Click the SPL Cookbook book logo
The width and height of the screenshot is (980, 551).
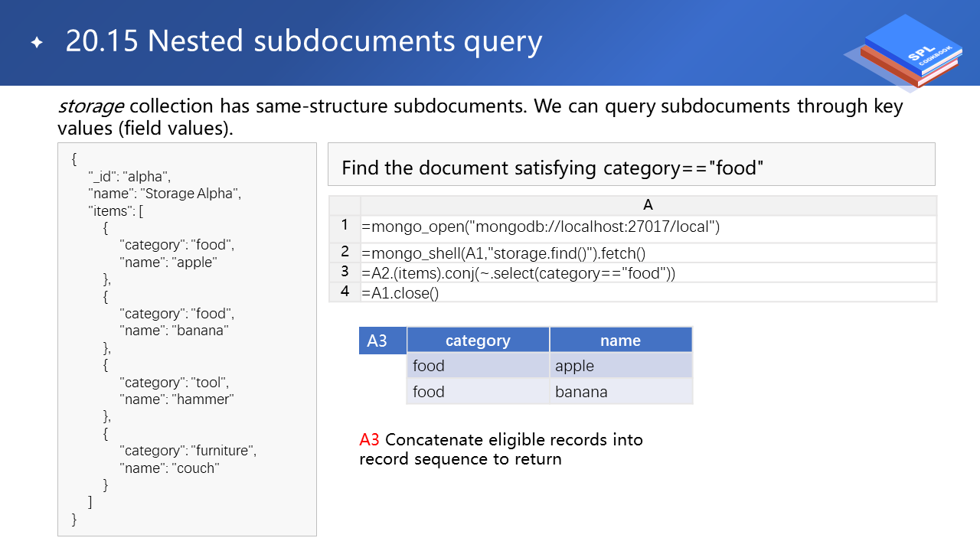coord(905,52)
